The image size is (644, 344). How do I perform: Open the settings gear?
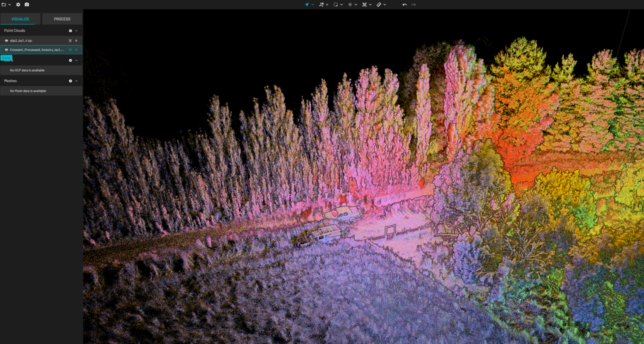tap(18, 5)
